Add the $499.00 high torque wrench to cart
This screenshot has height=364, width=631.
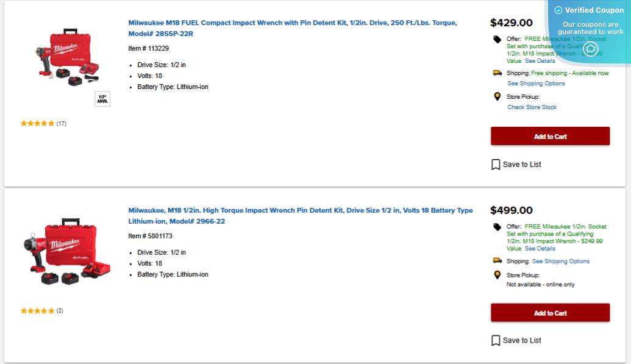click(x=550, y=313)
